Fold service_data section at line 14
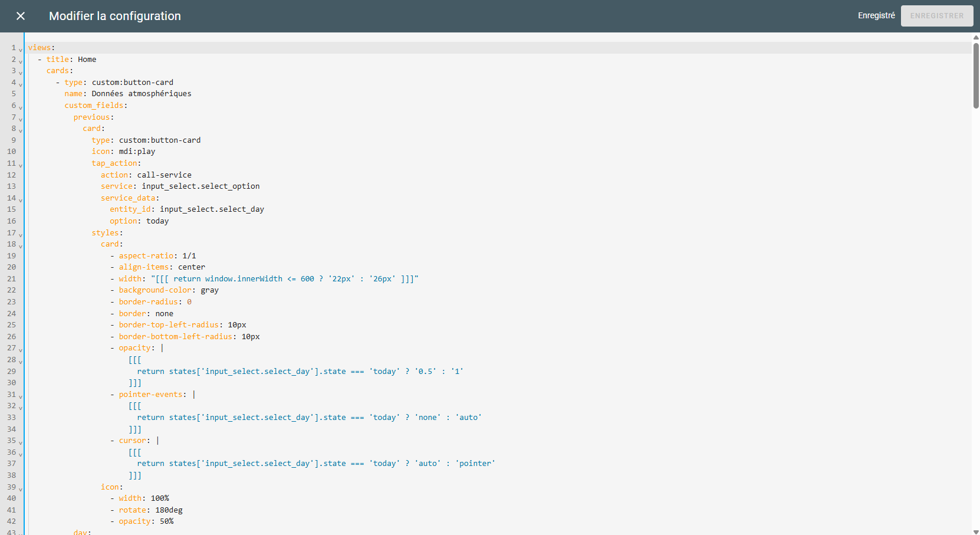 click(21, 200)
